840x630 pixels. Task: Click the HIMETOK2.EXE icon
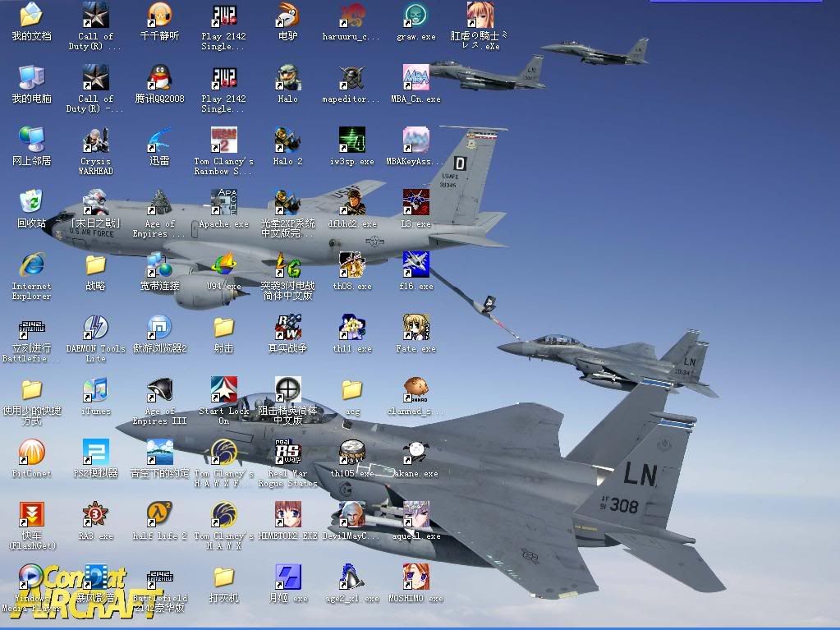click(x=287, y=514)
